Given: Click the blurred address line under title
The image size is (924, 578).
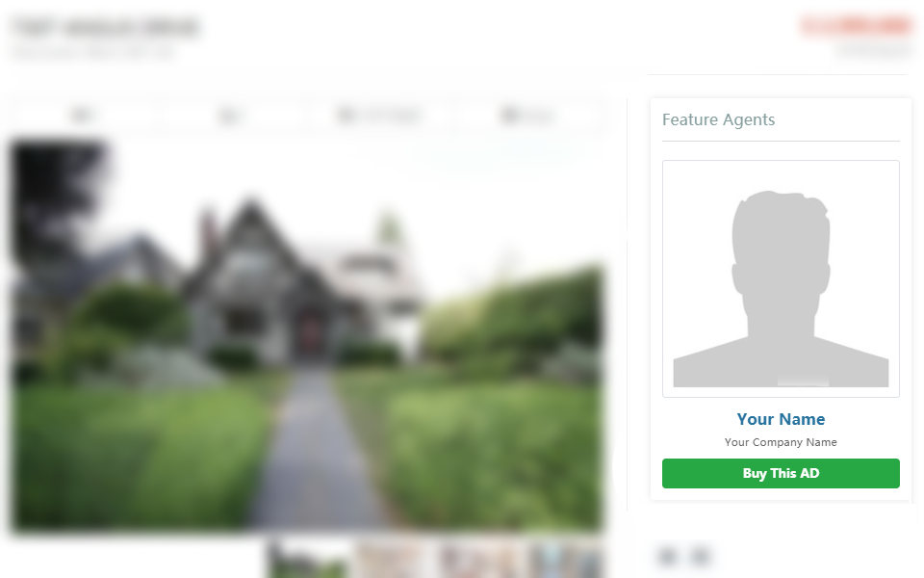Looking at the screenshot, I should coord(94,53).
